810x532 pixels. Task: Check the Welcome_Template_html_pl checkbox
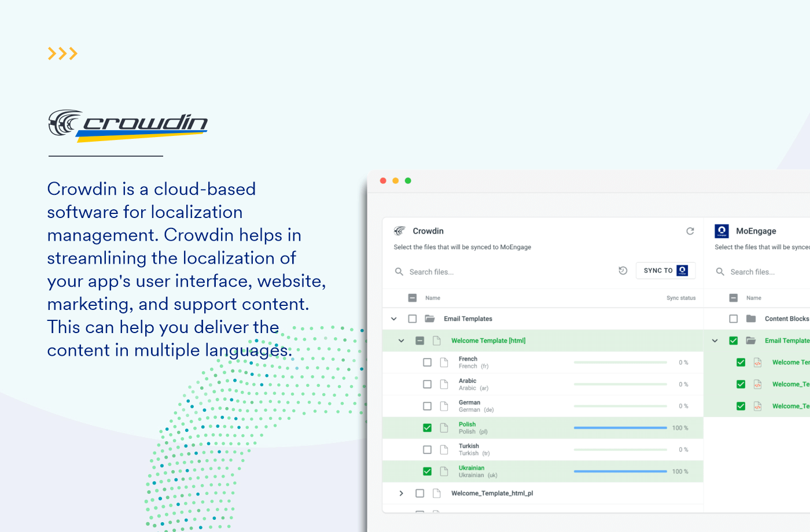click(x=420, y=493)
